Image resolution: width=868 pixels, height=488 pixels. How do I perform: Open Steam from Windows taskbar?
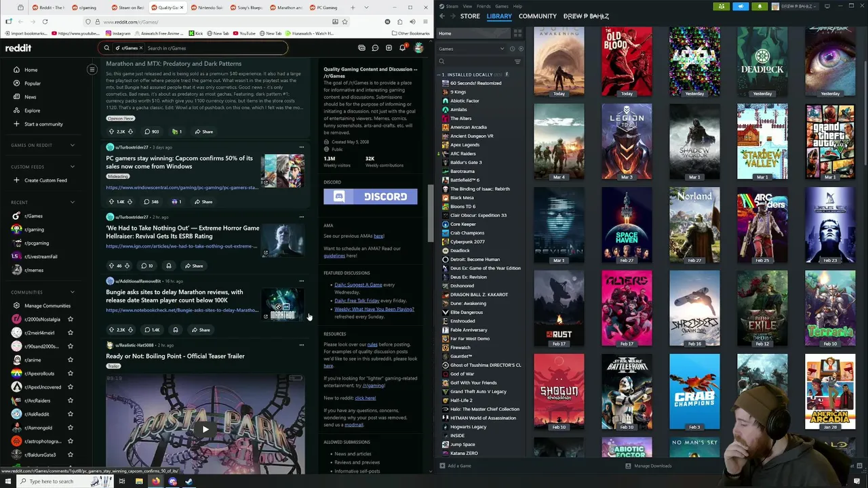click(189, 481)
